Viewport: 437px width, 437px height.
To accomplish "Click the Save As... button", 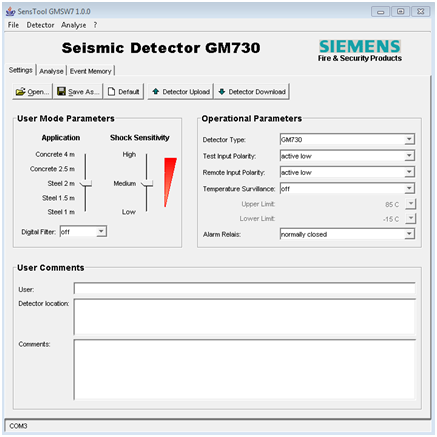I will pos(78,92).
